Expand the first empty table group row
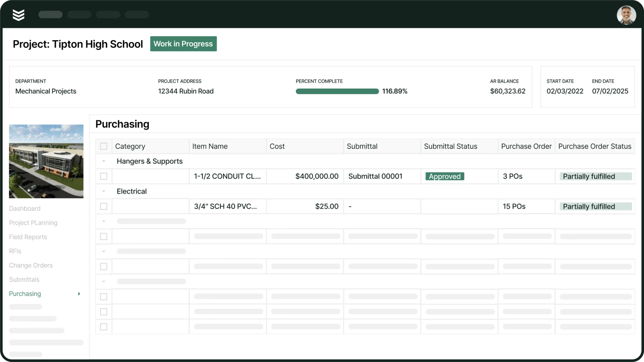Viewport: 644px width, 362px height. (104, 221)
